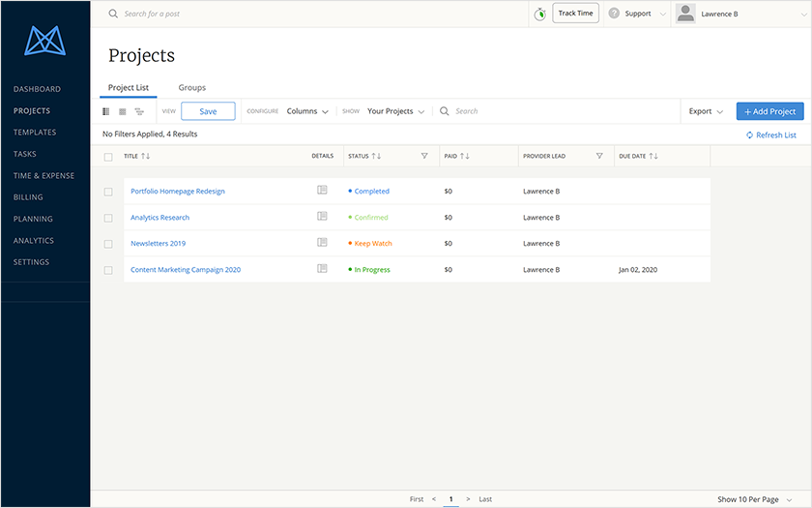Click the Track Time button
This screenshot has height=508, width=812.
pos(575,13)
